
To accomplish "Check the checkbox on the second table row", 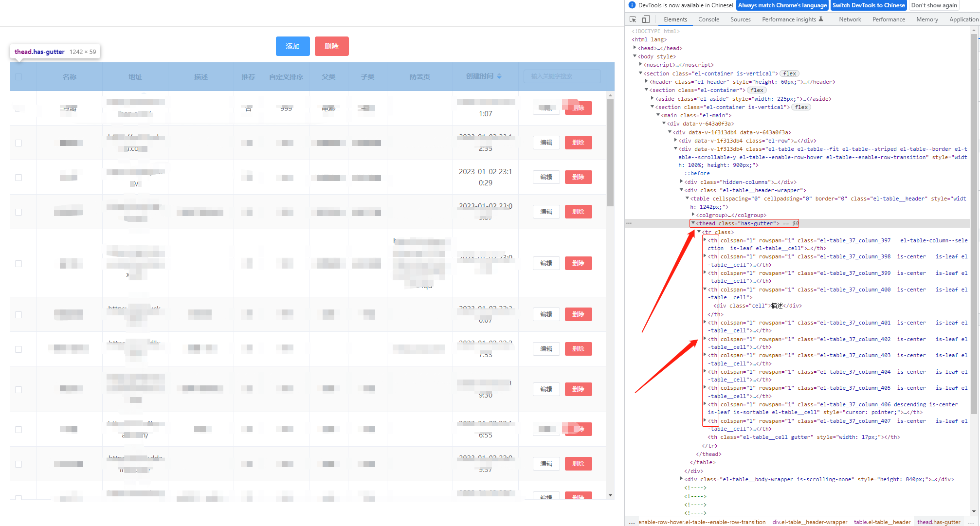I will (x=18, y=143).
